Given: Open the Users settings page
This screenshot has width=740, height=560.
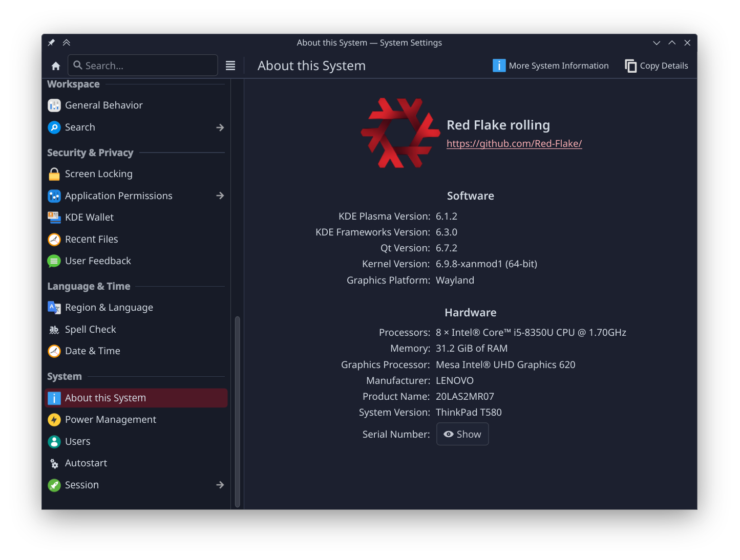Looking at the screenshot, I should (136, 442).
